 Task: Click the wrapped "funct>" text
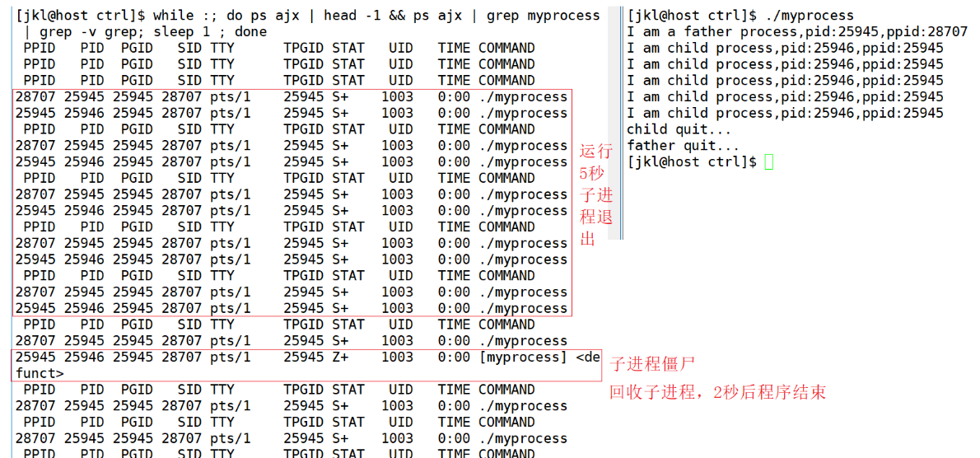(40, 374)
